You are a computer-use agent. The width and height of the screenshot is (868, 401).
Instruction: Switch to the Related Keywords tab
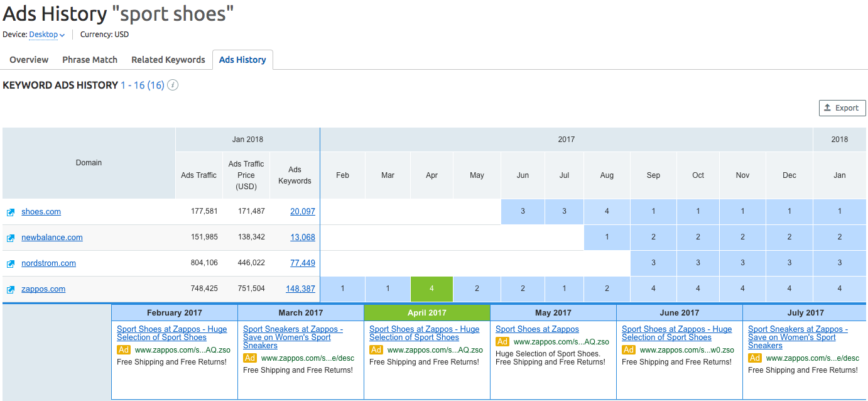168,60
